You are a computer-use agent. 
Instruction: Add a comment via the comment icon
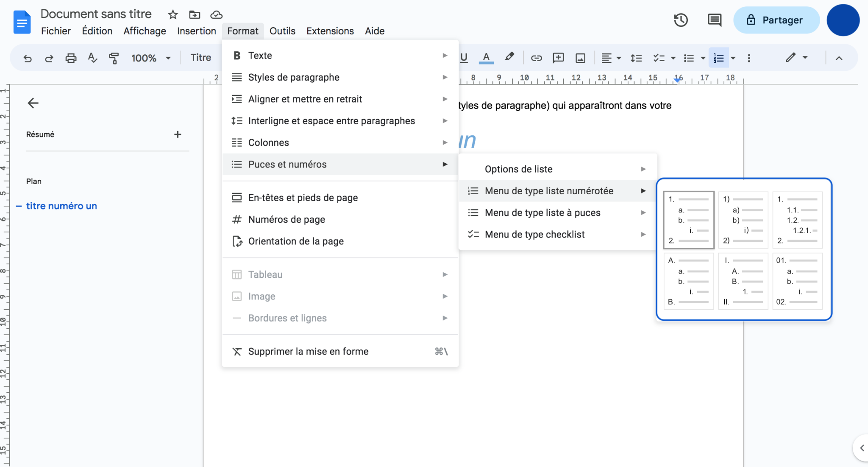[558, 58]
